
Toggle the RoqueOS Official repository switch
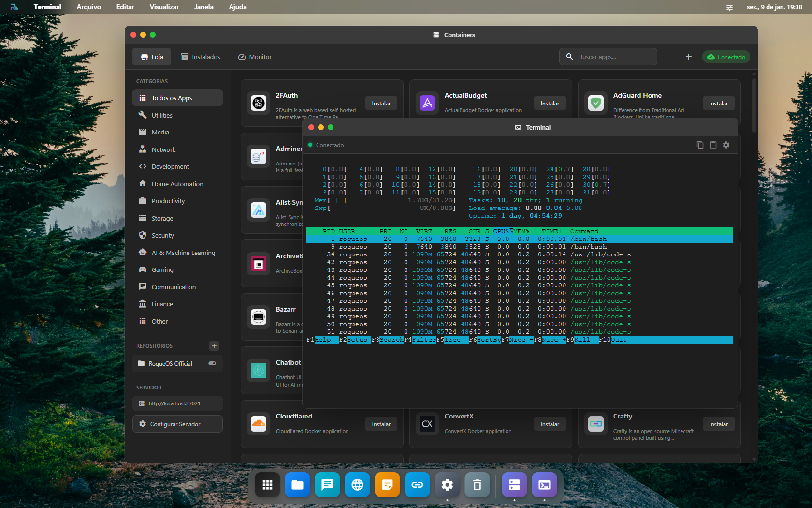211,363
